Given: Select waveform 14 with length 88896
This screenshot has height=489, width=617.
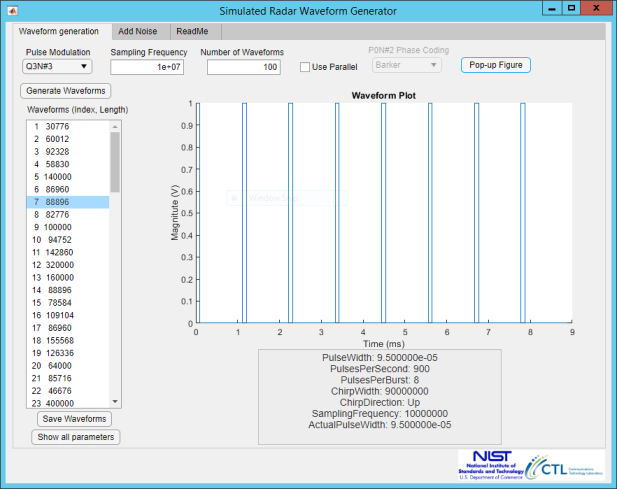Looking at the screenshot, I should [x=68, y=290].
